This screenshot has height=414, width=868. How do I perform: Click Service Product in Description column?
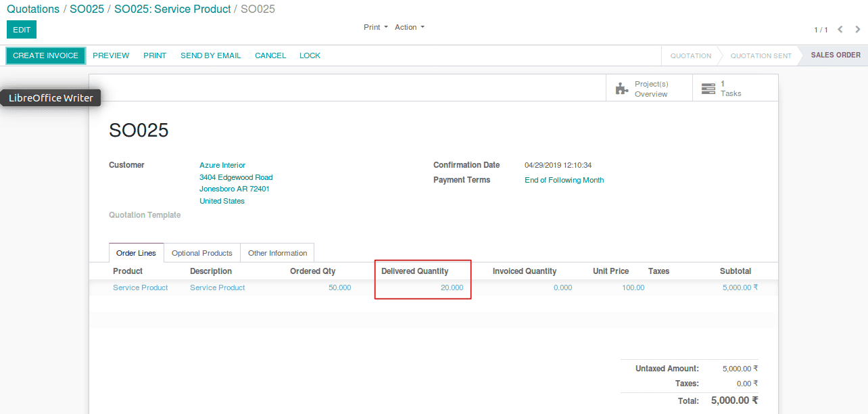pos(218,287)
